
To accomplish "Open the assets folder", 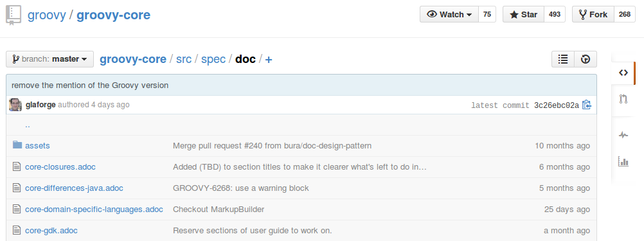I will (37, 146).
